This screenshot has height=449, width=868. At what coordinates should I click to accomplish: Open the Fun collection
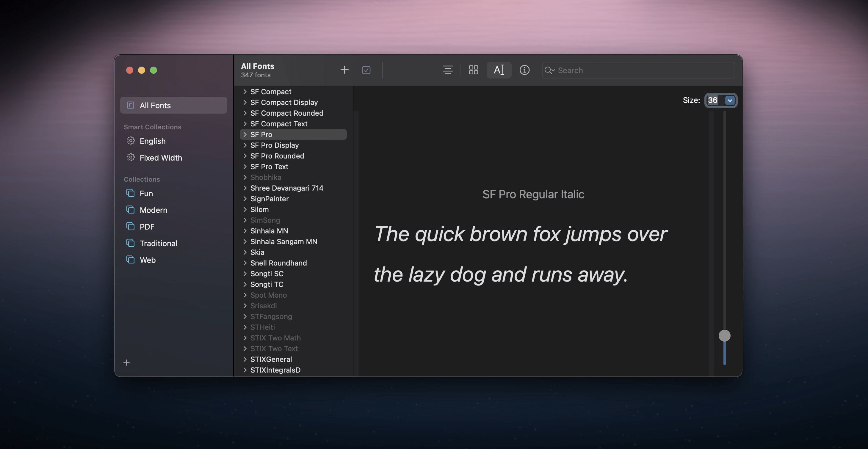pyautogui.click(x=145, y=193)
